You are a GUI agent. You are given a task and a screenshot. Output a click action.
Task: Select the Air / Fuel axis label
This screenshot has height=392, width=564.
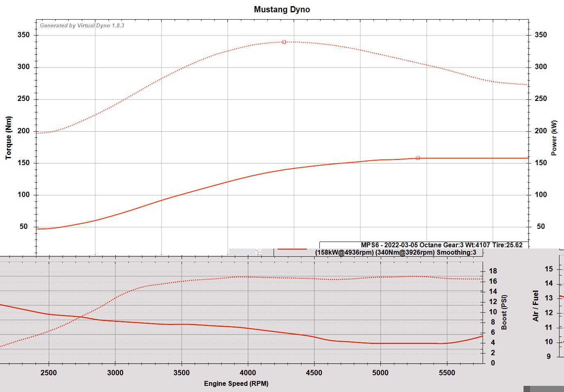(536, 306)
